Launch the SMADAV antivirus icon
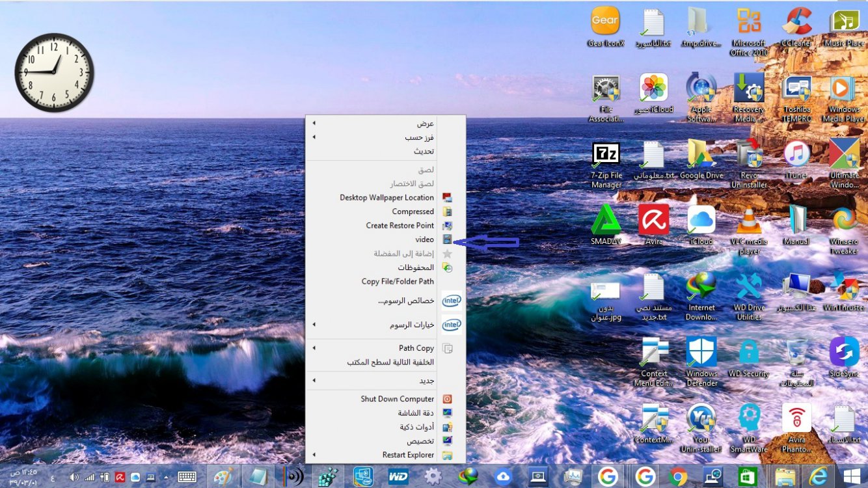 606,226
